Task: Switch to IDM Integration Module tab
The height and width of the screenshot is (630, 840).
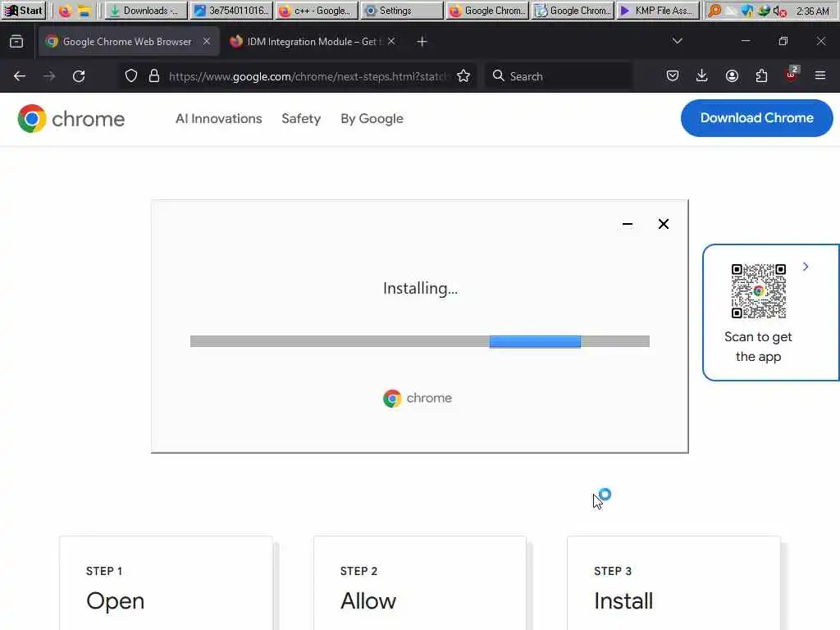Action: (313, 41)
